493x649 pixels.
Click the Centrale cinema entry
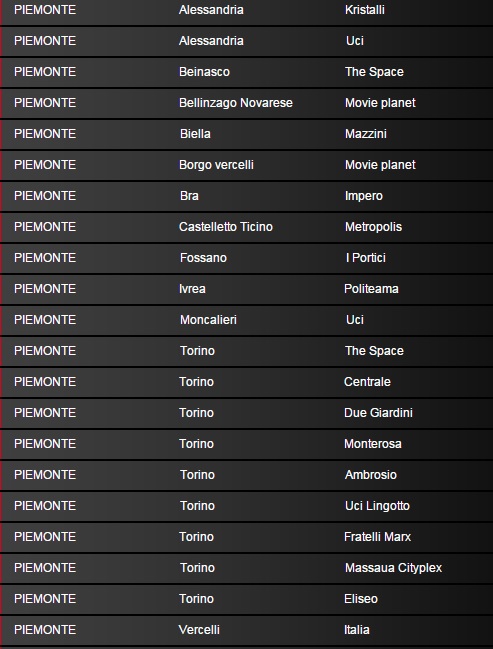(367, 382)
